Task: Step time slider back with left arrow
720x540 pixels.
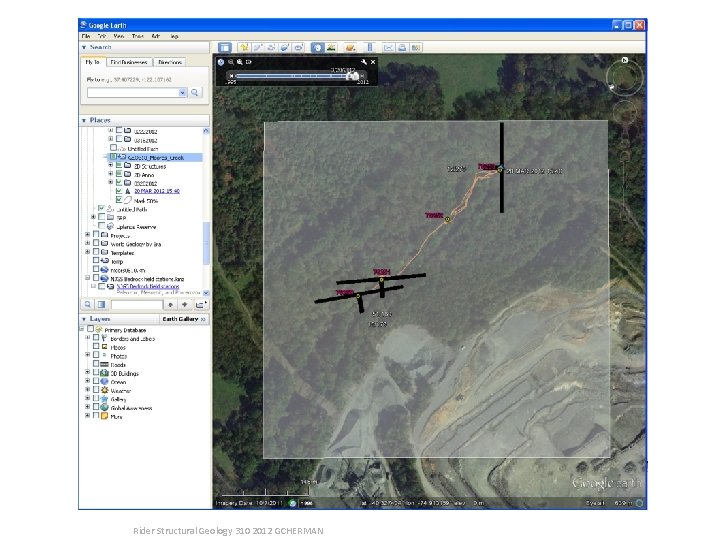Action: tap(231, 76)
